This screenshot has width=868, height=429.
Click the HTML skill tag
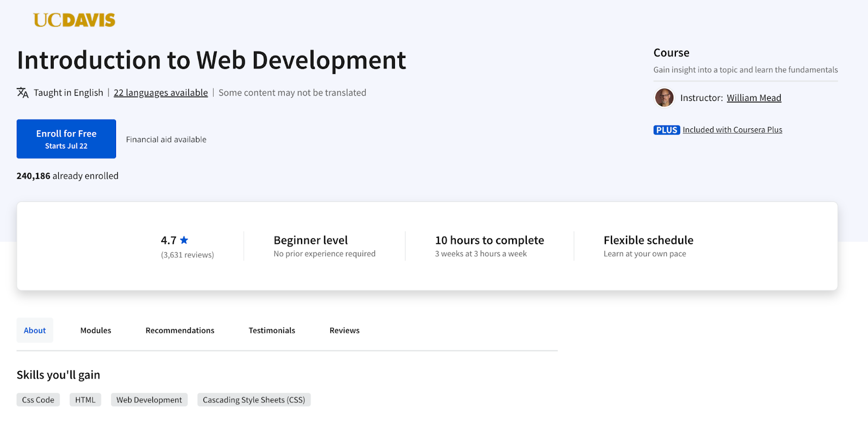tap(85, 400)
